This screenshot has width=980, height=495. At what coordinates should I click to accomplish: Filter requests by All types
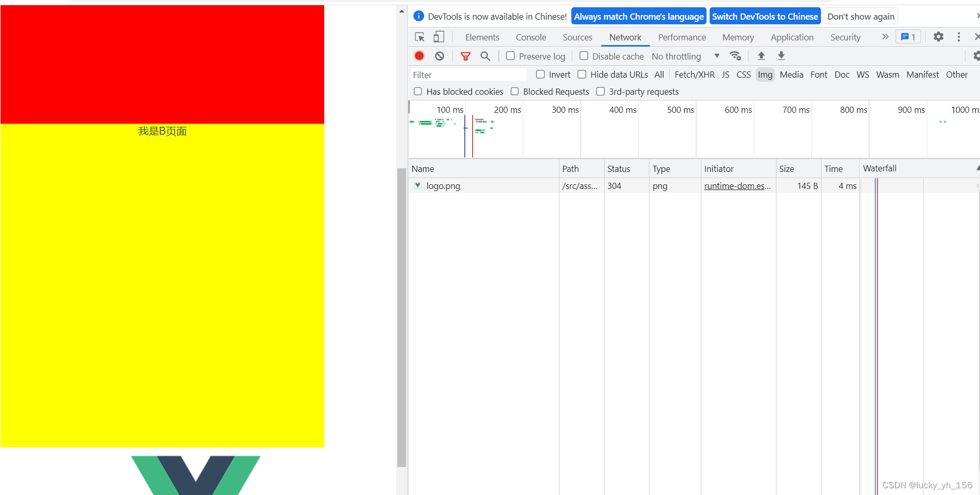pyautogui.click(x=659, y=75)
